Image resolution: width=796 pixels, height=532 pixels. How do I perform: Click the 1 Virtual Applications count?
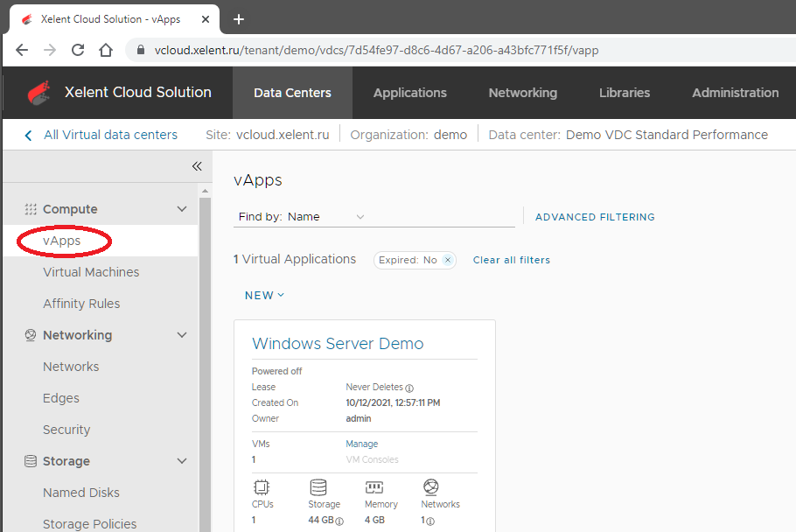[x=295, y=259]
